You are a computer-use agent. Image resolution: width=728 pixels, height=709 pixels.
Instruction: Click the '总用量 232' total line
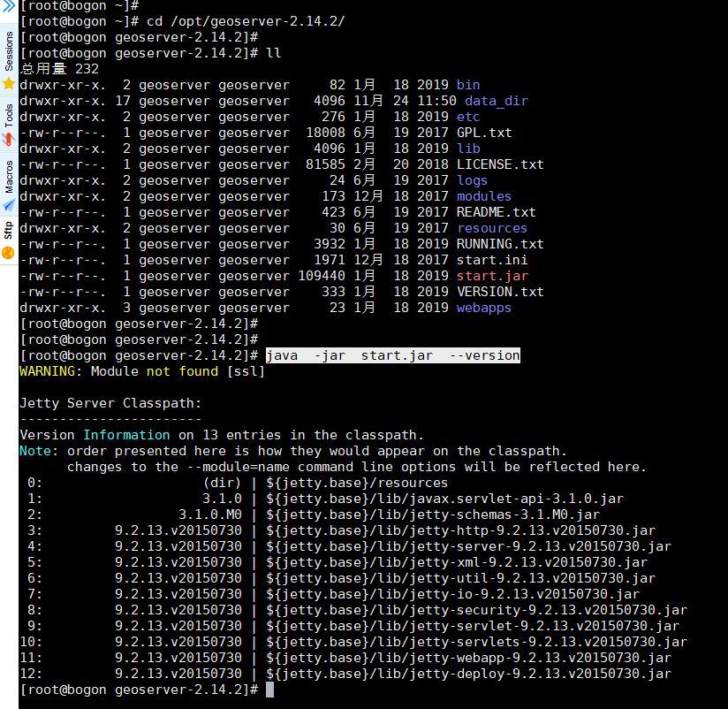coord(59,69)
